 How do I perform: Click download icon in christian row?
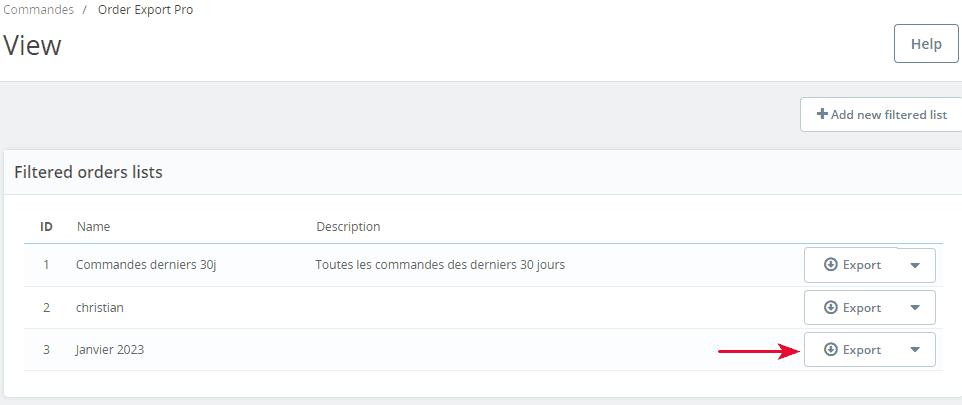click(x=831, y=307)
